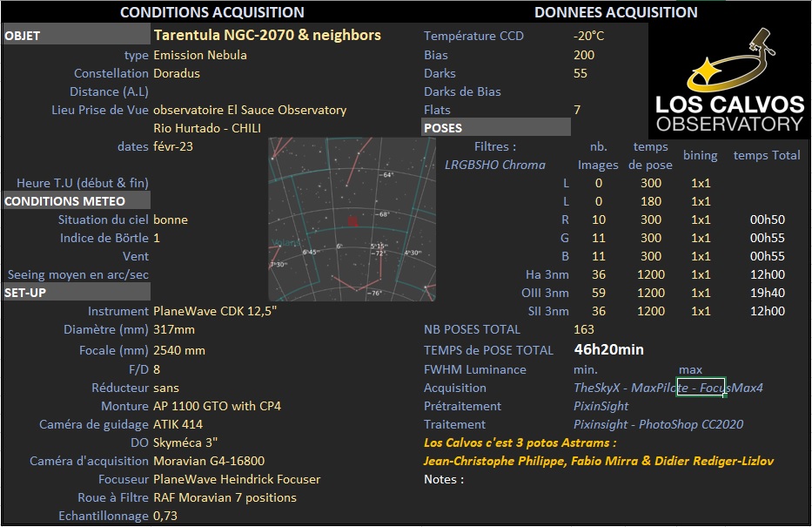Select the Ha 3nm filter row label
The height and width of the screenshot is (527, 812).
pos(547,274)
